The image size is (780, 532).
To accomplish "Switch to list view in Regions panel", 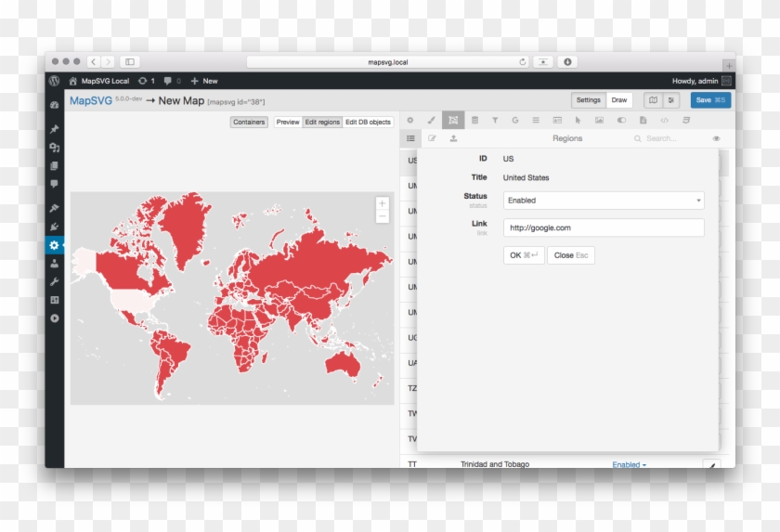I will pos(410,138).
